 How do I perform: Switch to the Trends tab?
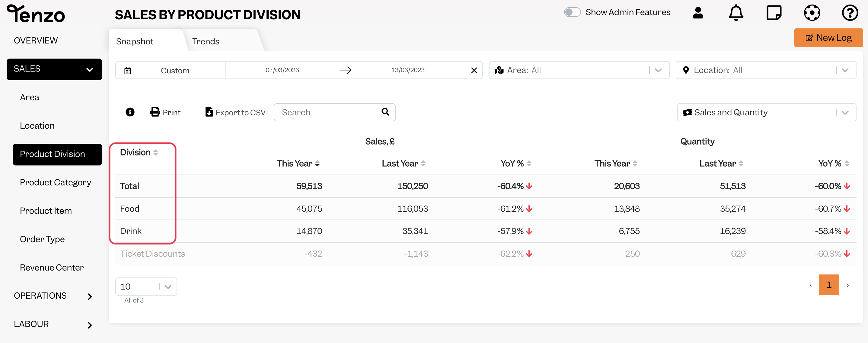click(206, 41)
